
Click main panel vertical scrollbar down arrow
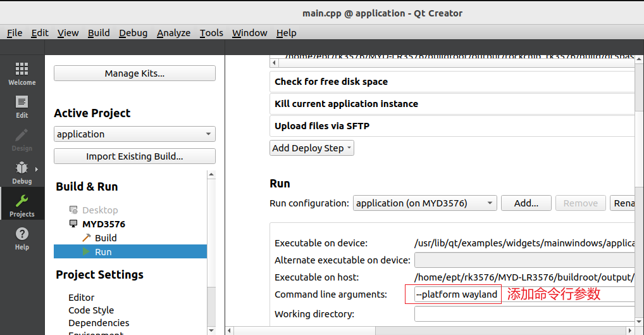coord(639,322)
